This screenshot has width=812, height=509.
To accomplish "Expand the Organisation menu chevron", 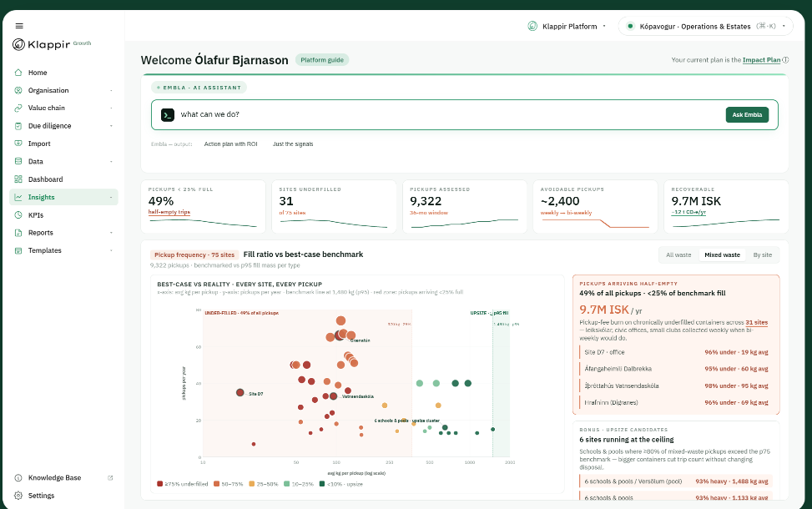I will tap(111, 91).
